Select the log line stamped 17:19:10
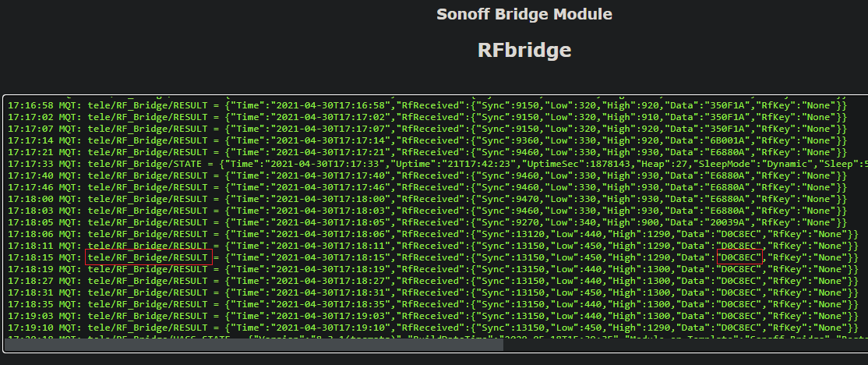868x365 pixels. coord(433,328)
